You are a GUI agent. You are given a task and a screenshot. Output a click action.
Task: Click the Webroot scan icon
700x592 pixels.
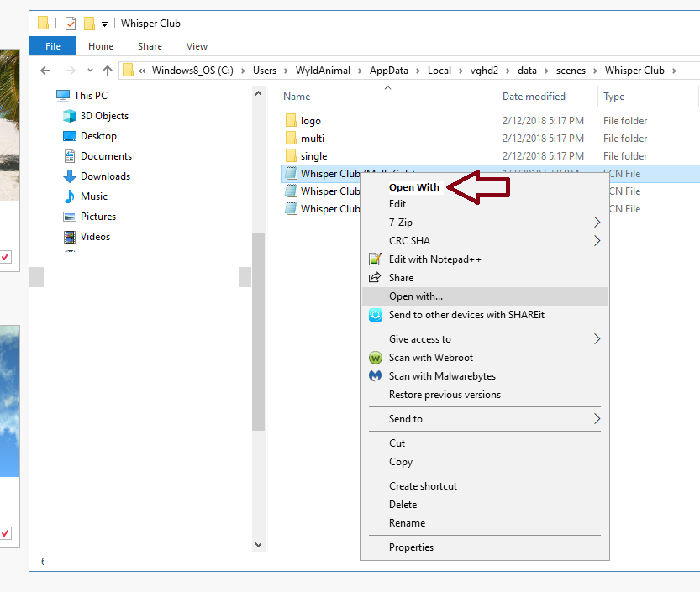(x=376, y=358)
